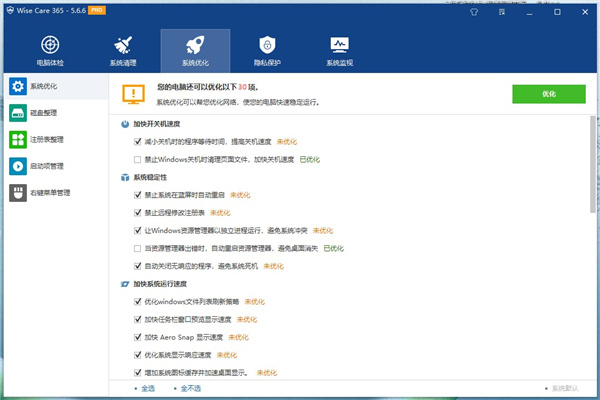Uncheck 优化windows文件列表刷新策略 checkbox
This screenshot has height=400, width=600.
[x=138, y=302]
